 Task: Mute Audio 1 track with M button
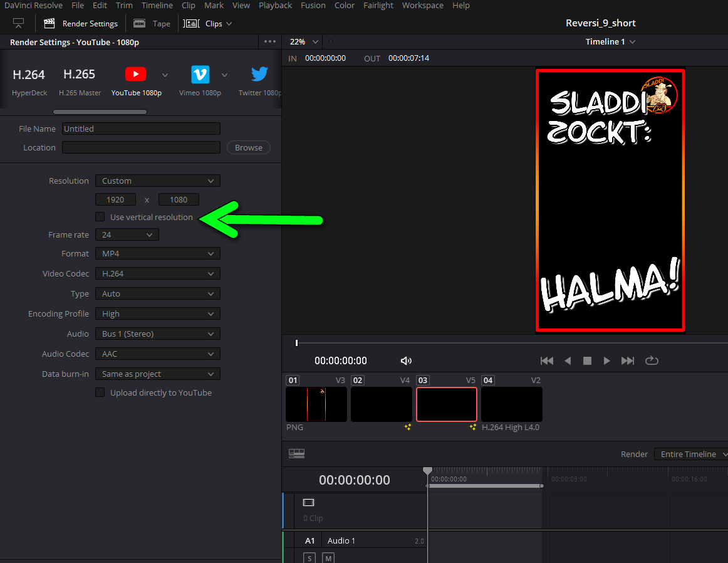point(328,557)
